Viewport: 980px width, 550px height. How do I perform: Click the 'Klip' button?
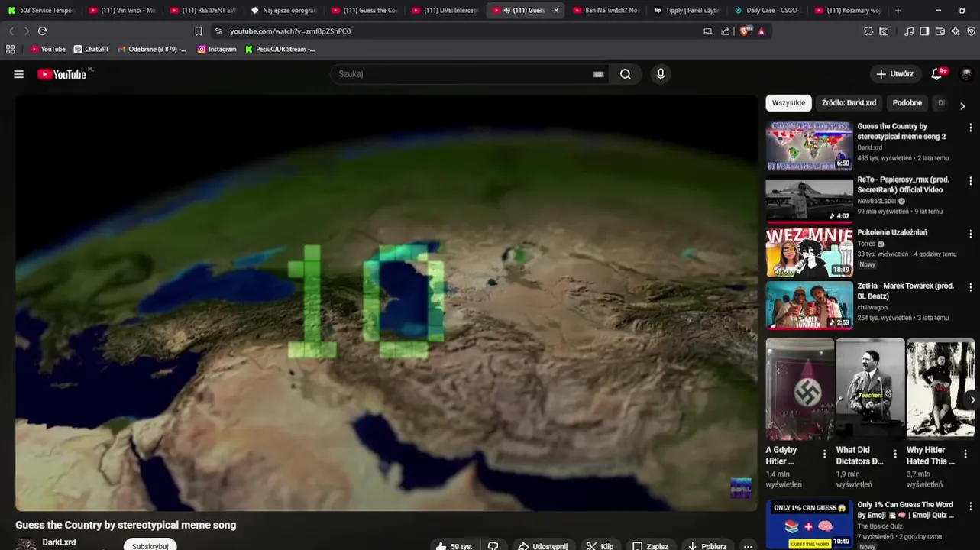600,546
